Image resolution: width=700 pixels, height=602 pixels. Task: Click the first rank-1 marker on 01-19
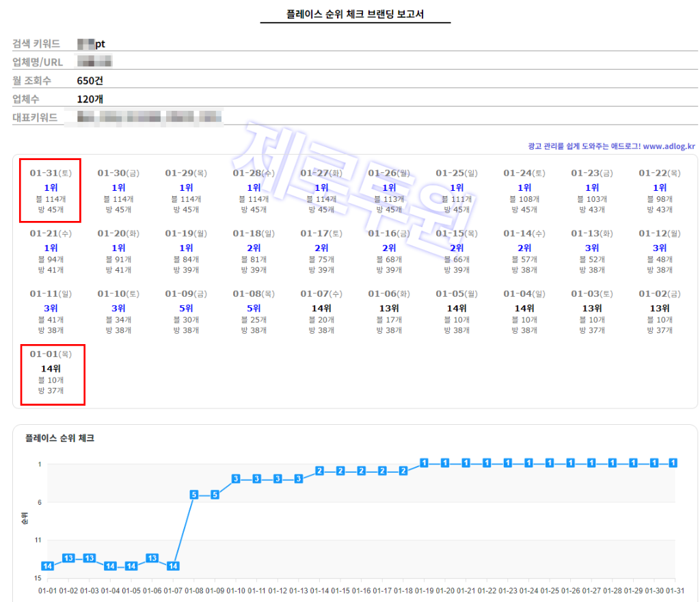tap(423, 462)
